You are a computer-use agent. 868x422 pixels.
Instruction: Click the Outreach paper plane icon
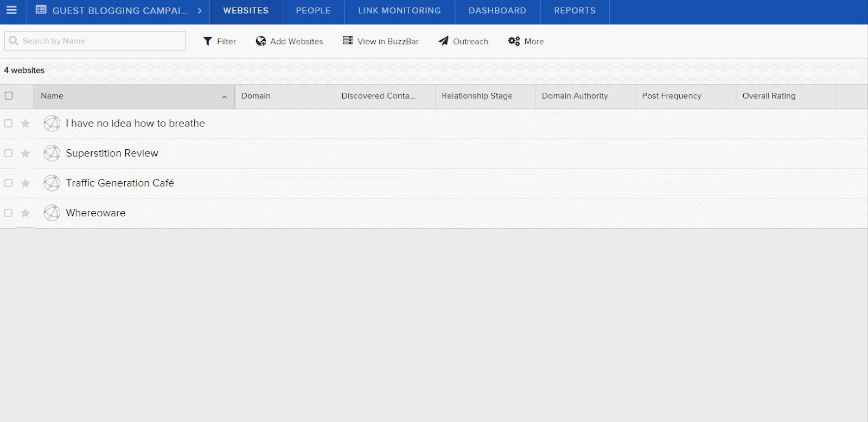(x=444, y=41)
